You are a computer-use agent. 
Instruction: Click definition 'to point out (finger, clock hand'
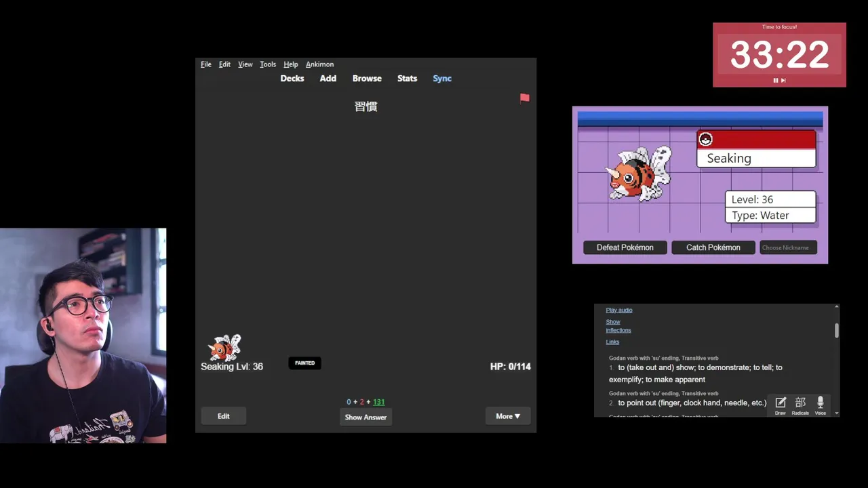[x=692, y=403]
